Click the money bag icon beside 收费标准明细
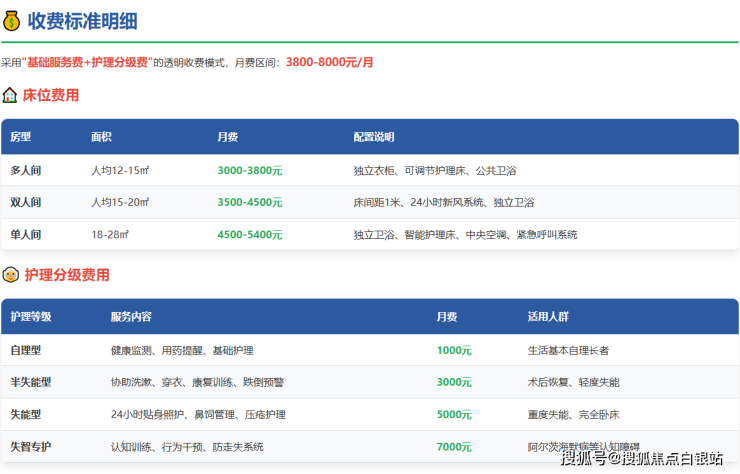 [x=11, y=21]
